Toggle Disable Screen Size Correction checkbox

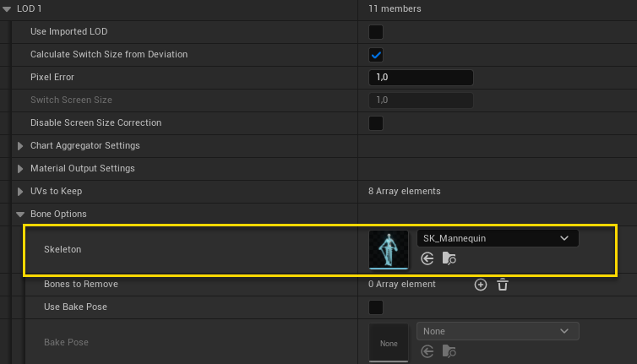376,123
